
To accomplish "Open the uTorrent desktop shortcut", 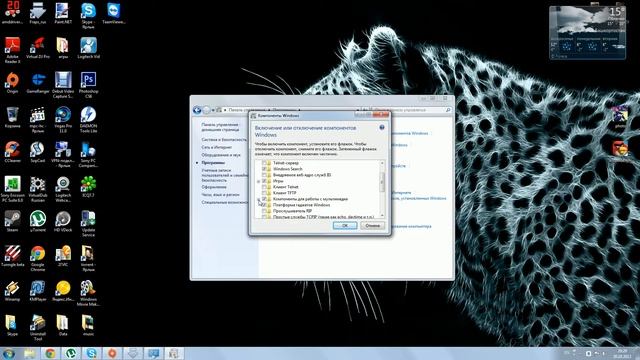I will pyautogui.click(x=38, y=221).
